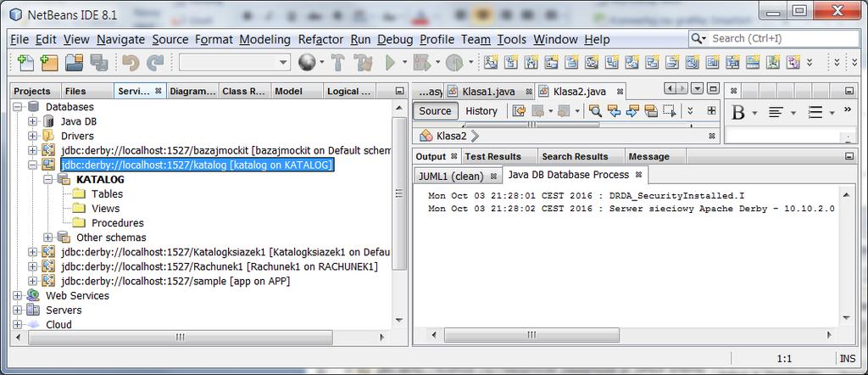This screenshot has height=375, width=868.
Task: Collapse the Databases tree node
Action: (x=17, y=107)
